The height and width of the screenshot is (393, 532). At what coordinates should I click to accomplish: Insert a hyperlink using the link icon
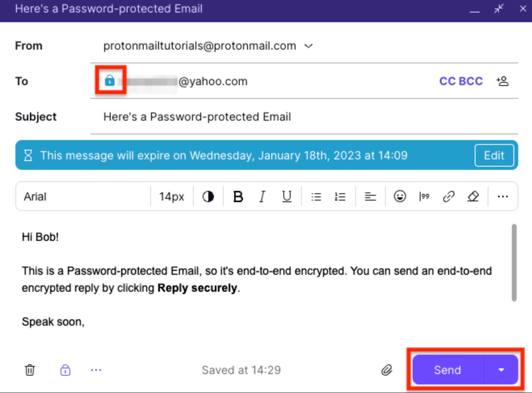click(x=448, y=196)
